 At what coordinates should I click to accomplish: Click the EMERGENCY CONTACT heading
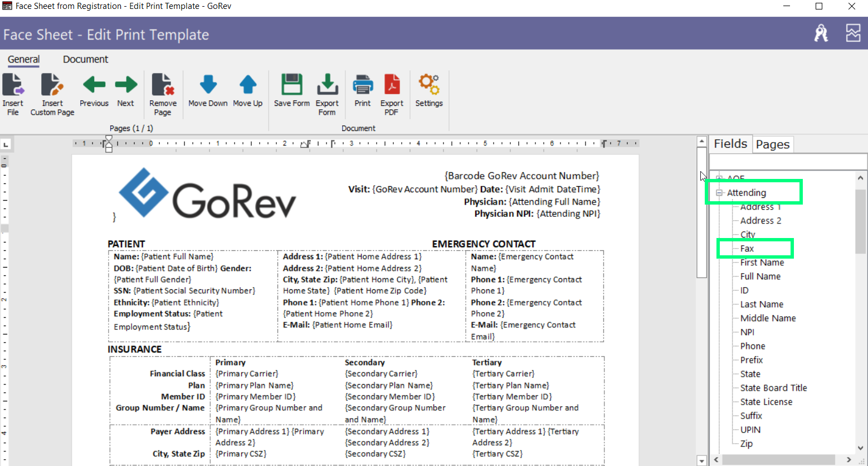[x=484, y=244]
